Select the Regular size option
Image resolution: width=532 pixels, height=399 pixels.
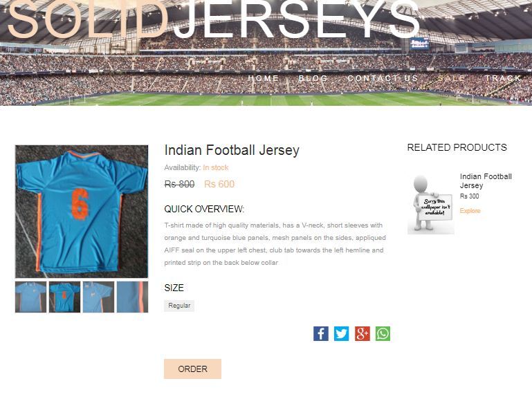pos(179,306)
